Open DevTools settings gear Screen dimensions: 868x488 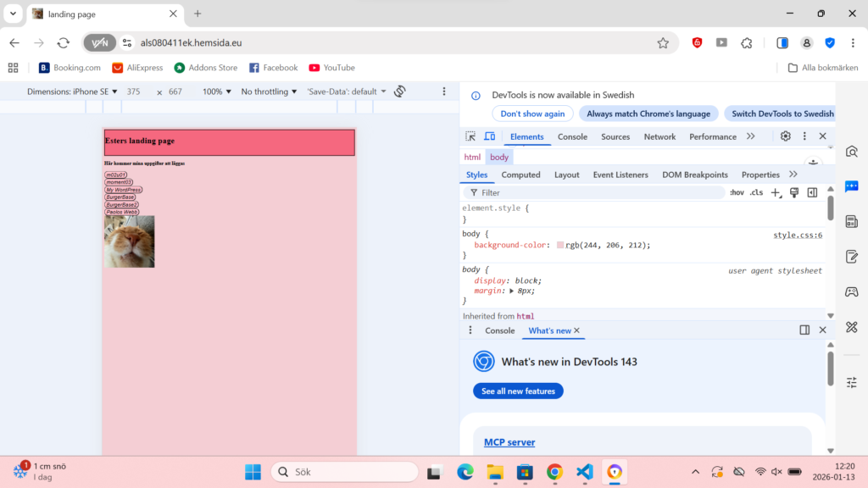pyautogui.click(x=786, y=136)
